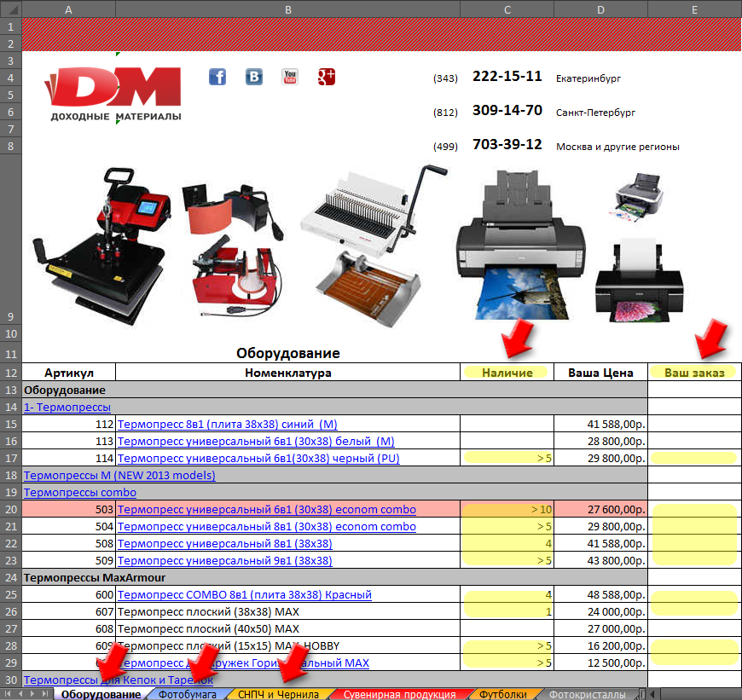Open the Сувенирная продукция sheet tab

click(400, 694)
